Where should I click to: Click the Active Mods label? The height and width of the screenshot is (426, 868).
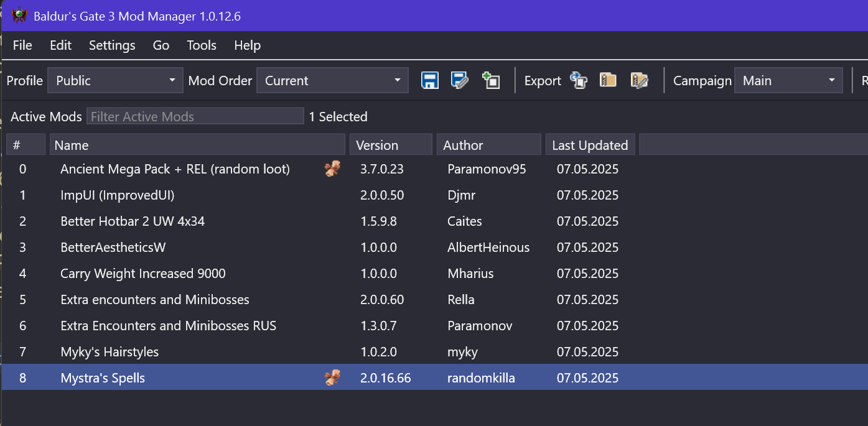(46, 116)
